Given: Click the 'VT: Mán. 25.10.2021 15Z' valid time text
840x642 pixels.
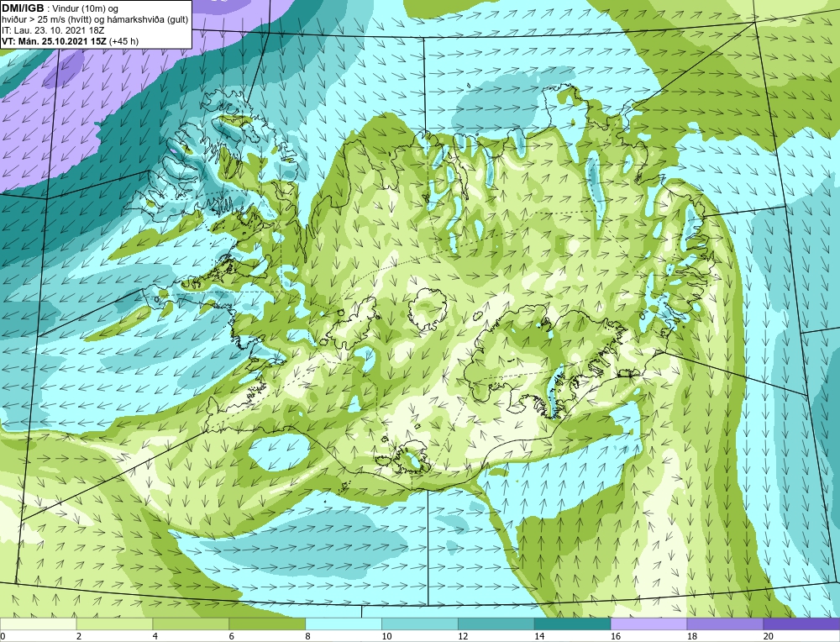Looking at the screenshot, I should [55, 41].
